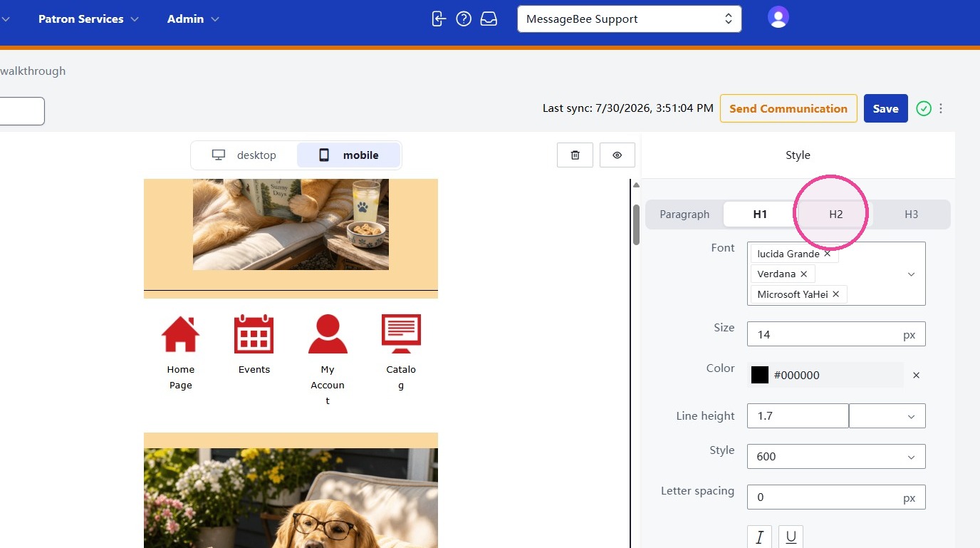
Task: Click the walkthrough breadcrumb text
Action: click(33, 71)
